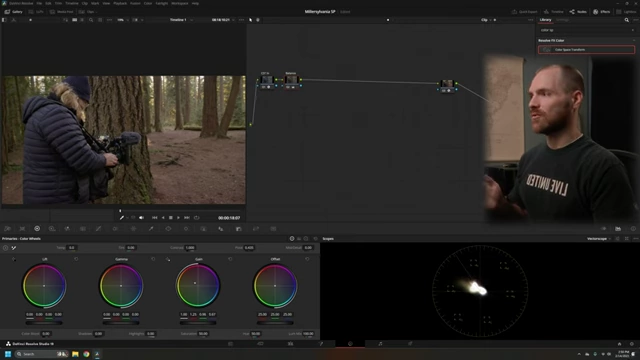Open the Vectorscope scope type dropdown
The width and height of the screenshot is (640, 360).
pos(599,238)
